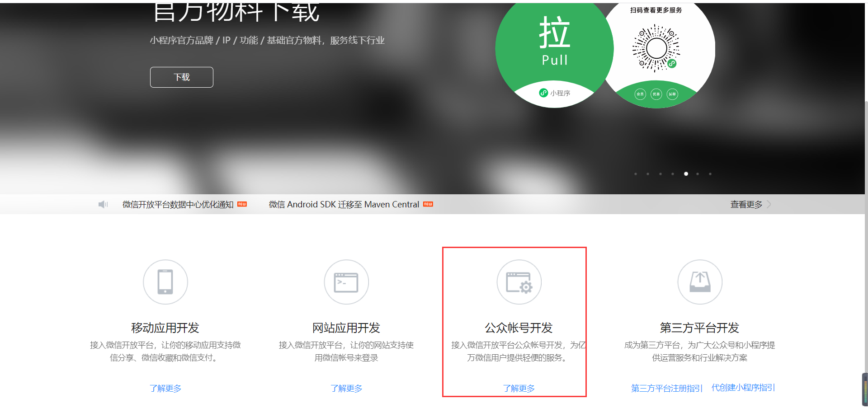Image resolution: width=868 pixels, height=408 pixels.
Task: Click the terminal window icon for 网站应用开发
Action: click(x=346, y=282)
